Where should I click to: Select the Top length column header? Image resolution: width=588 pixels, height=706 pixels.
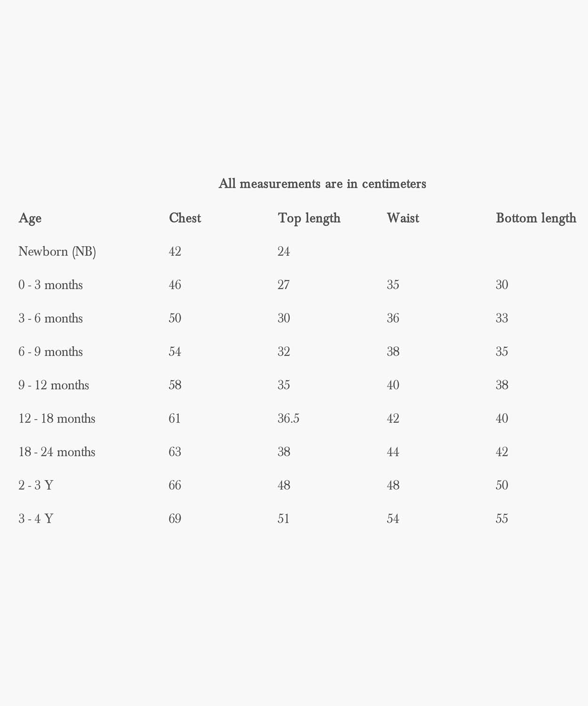click(309, 218)
